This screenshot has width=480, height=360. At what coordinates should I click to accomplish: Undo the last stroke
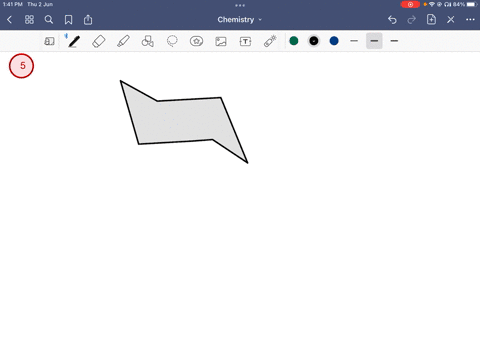click(392, 20)
